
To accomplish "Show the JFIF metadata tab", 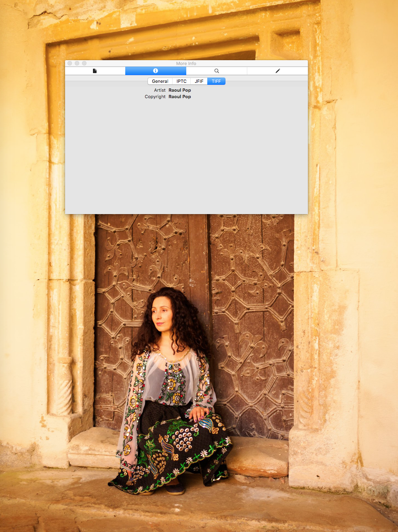I will (199, 81).
